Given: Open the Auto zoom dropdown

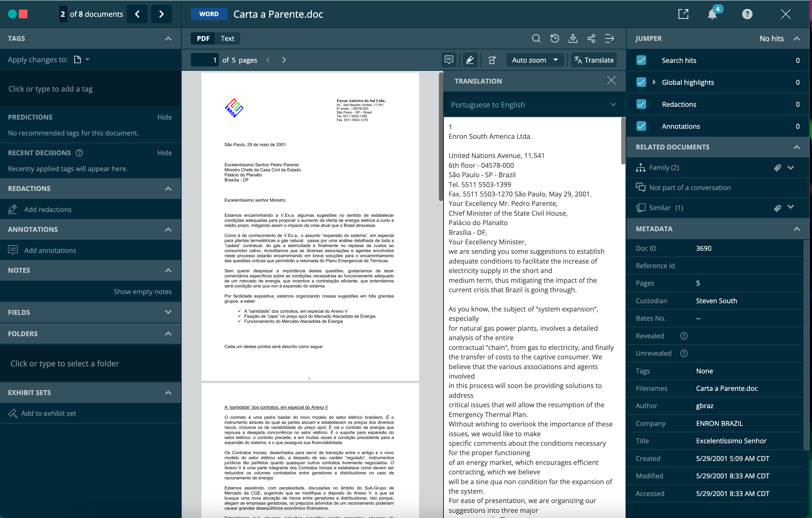Looking at the screenshot, I should coord(535,60).
